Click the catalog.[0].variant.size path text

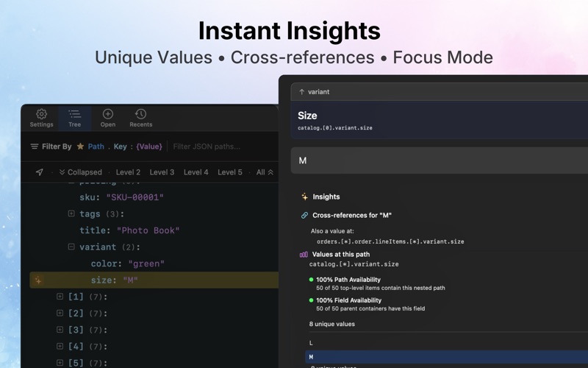(x=335, y=127)
